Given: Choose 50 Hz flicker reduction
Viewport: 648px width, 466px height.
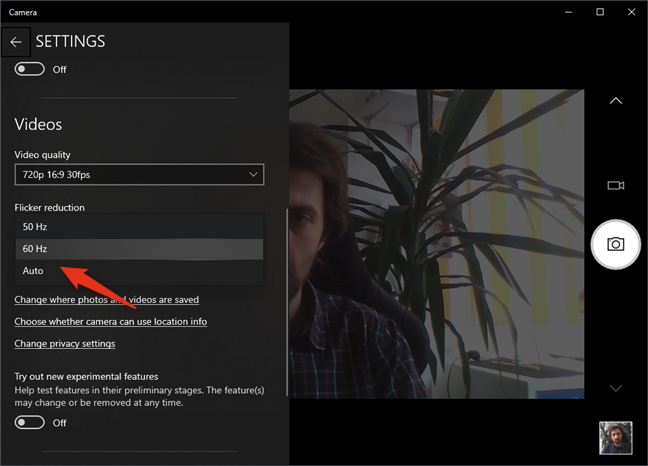Looking at the screenshot, I should point(139,226).
